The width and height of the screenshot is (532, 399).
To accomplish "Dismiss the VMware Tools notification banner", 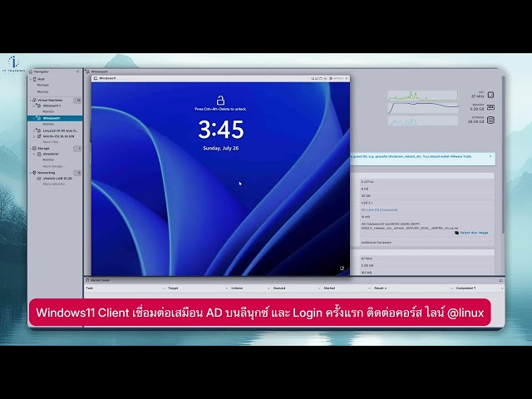I will [x=490, y=156].
